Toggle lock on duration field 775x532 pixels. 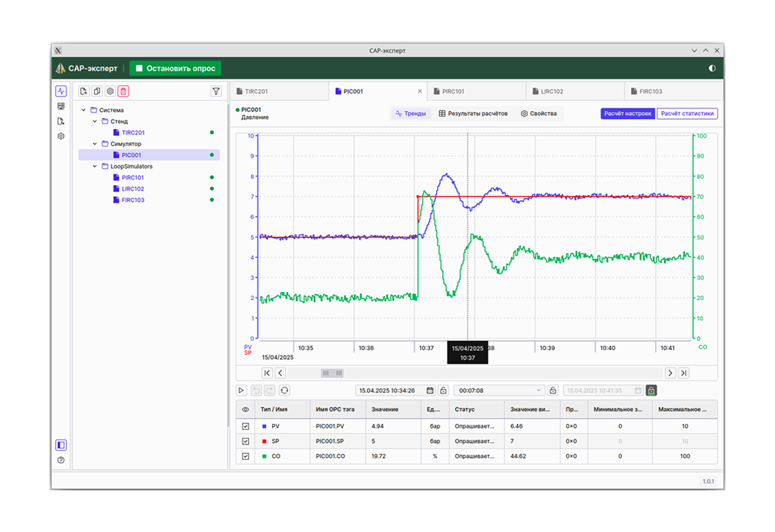(553, 390)
